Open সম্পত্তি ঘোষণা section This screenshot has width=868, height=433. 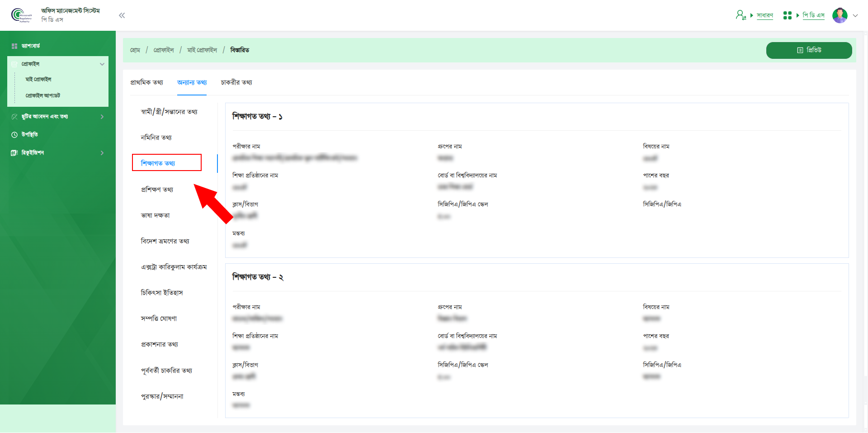[159, 319]
